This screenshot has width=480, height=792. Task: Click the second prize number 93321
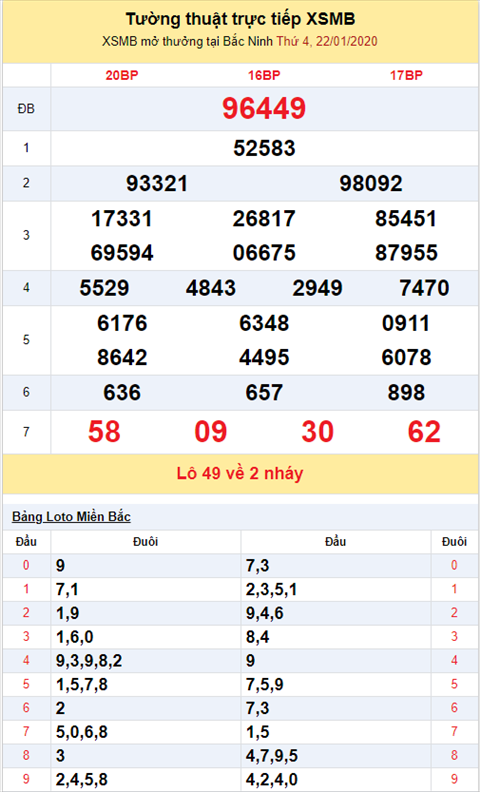point(157,184)
